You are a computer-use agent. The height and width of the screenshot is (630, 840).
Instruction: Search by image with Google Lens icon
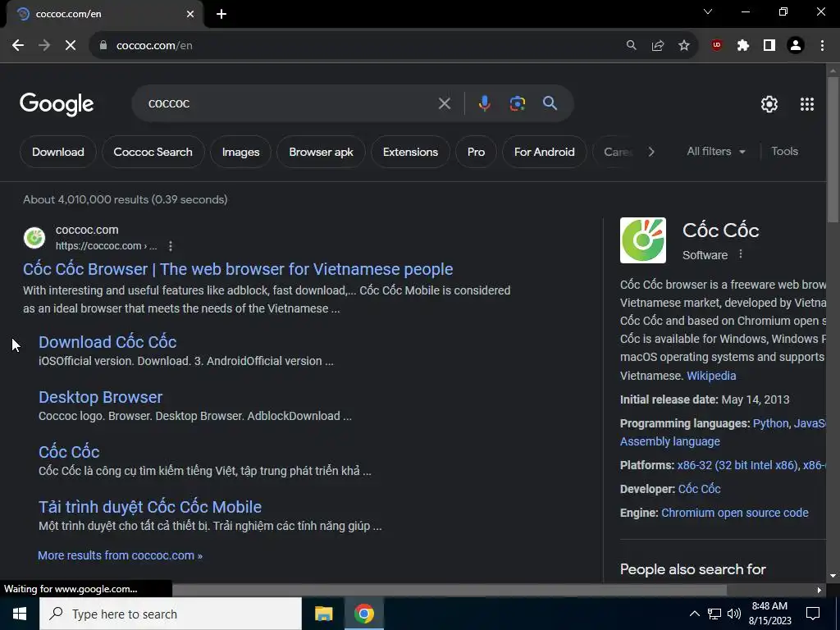point(517,103)
